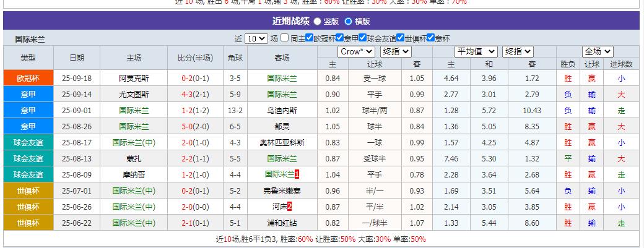
Task: Select the 竖版 radio button
Action: [x=318, y=21]
